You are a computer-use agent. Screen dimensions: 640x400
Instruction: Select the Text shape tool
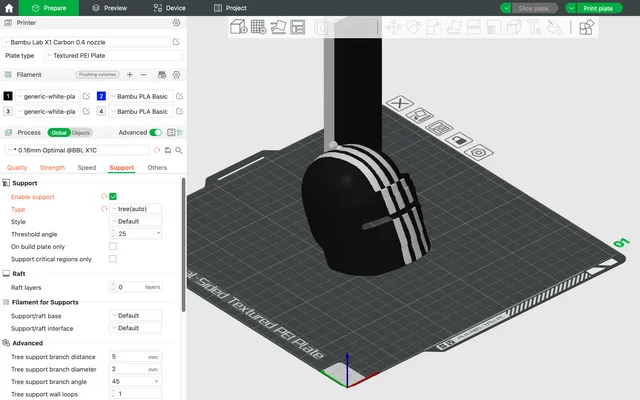click(x=533, y=27)
